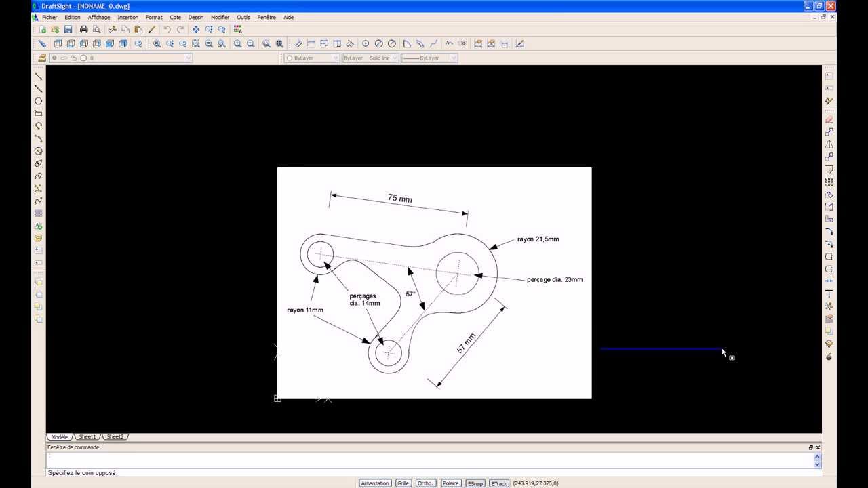Toggle the Polaire mode button
This screenshot has width=868, height=488.
pos(450,483)
